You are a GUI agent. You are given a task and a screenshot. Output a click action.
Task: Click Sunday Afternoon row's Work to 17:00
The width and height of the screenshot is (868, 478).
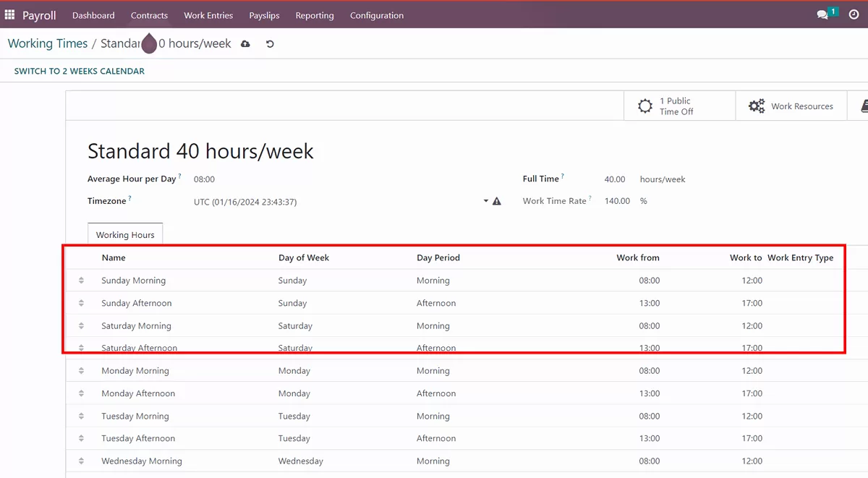point(752,303)
